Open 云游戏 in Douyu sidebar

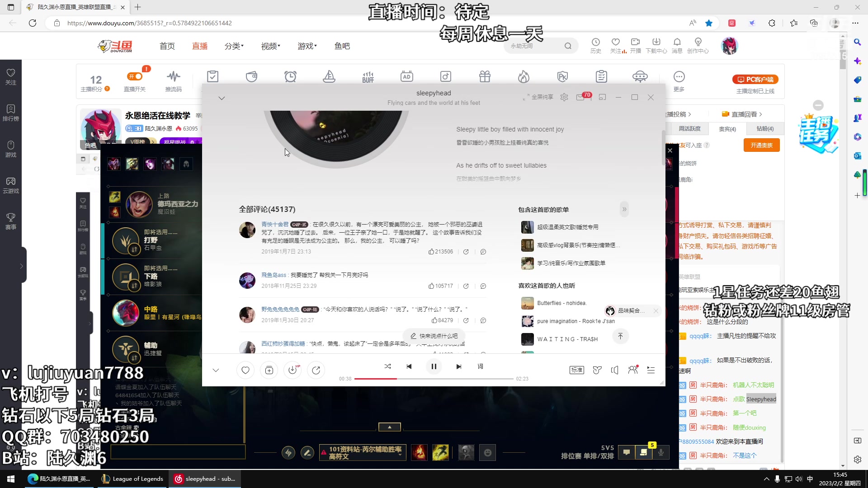point(11,185)
